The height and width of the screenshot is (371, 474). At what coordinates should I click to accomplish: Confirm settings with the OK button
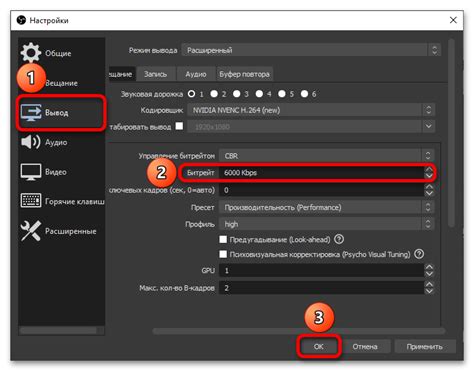click(x=319, y=347)
